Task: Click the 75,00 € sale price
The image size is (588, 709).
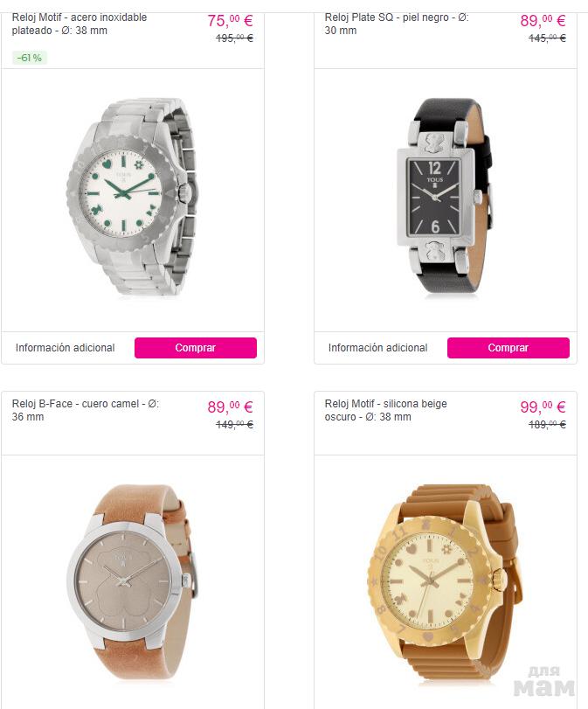Action: pos(230,21)
